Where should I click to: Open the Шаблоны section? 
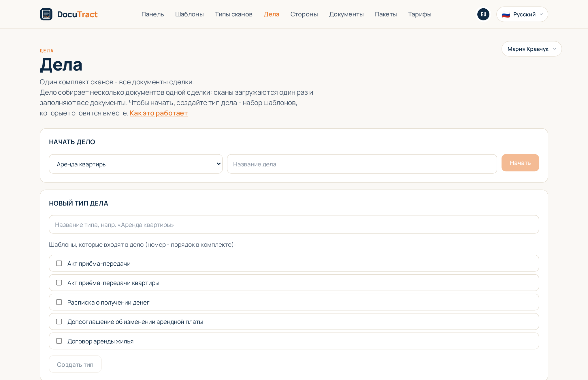point(189,14)
